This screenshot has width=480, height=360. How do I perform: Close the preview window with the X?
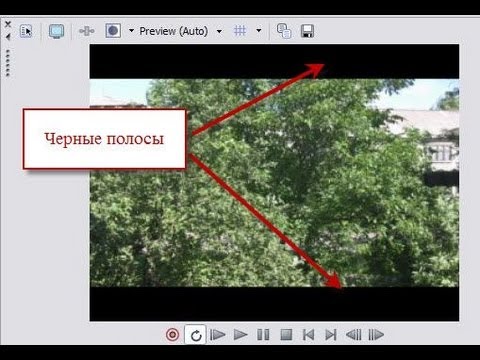click(8, 24)
